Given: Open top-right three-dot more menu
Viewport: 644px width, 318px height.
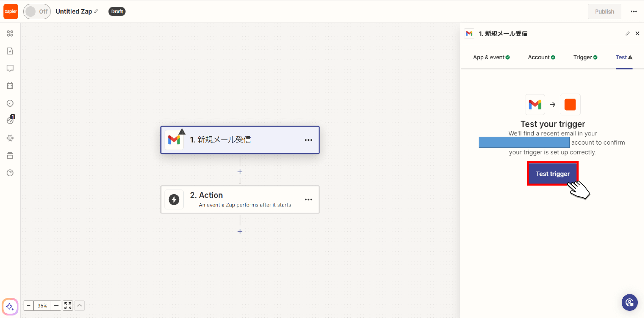Looking at the screenshot, I should pos(634,12).
